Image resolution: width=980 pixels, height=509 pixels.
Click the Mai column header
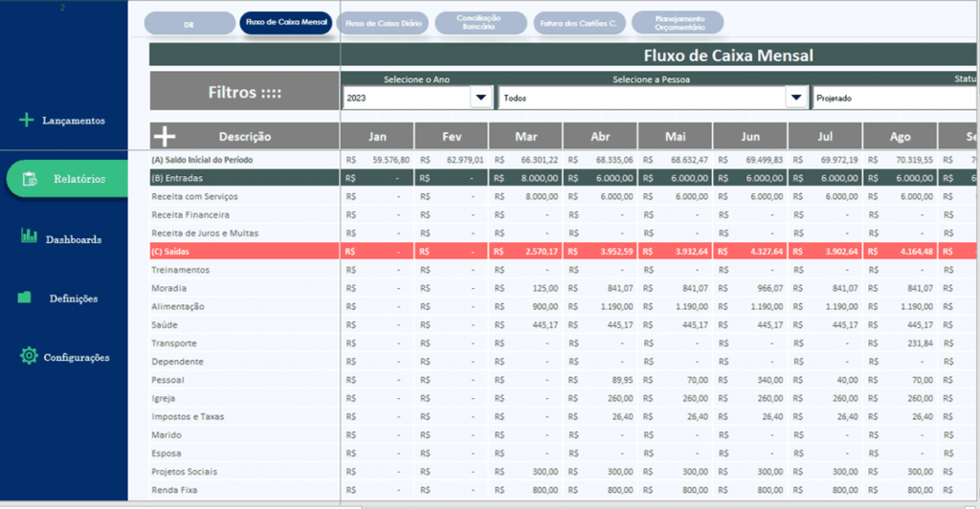click(x=675, y=136)
